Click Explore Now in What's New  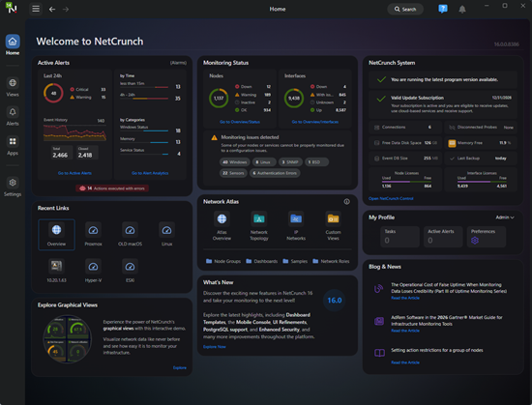pos(214,347)
